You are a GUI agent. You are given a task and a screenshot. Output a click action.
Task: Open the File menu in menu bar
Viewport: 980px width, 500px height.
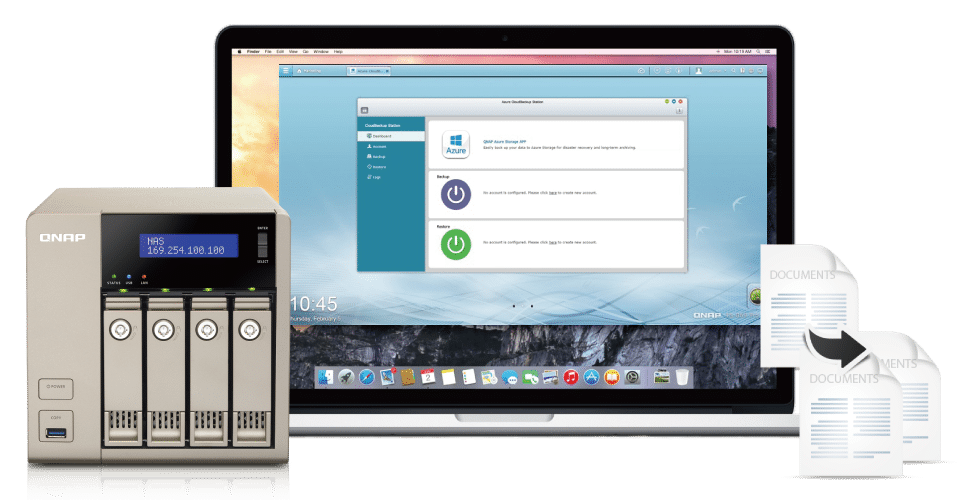[268, 52]
